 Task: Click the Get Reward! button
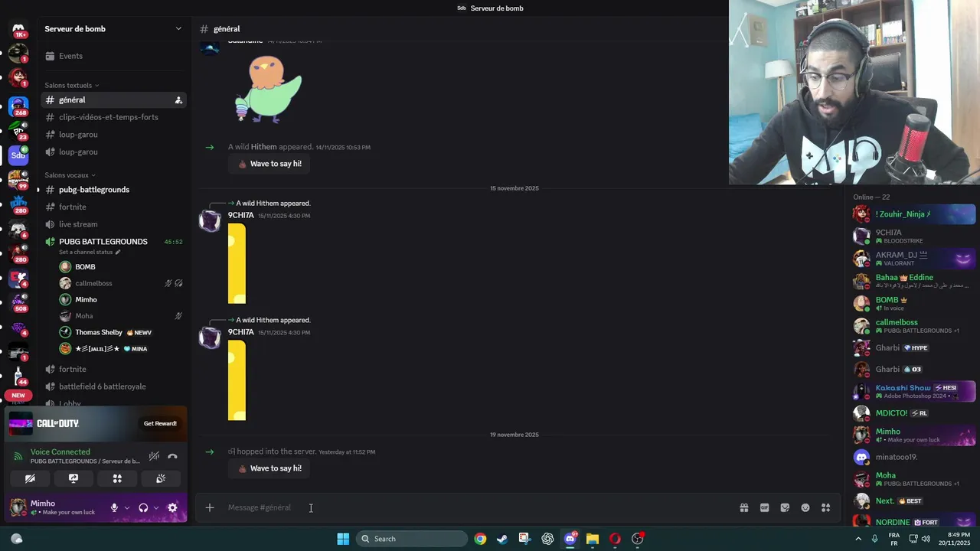coord(160,423)
